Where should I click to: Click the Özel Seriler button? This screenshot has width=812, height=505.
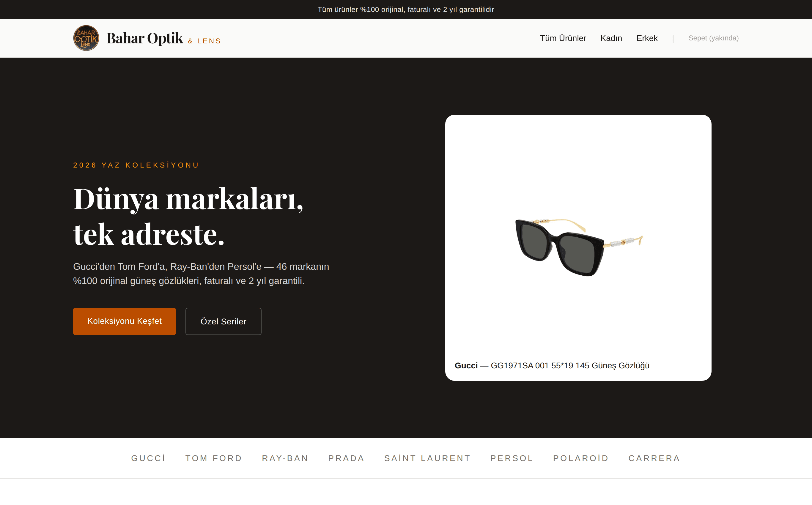tap(223, 321)
